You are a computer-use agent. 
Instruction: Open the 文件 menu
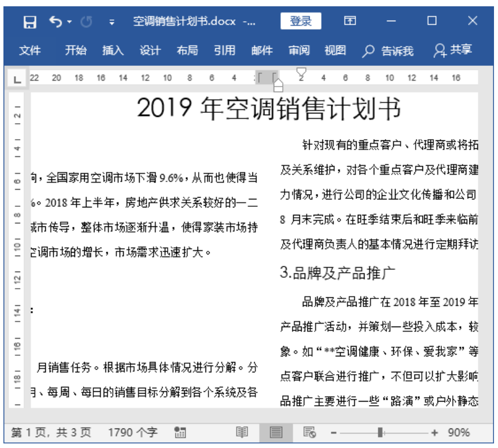coord(30,50)
